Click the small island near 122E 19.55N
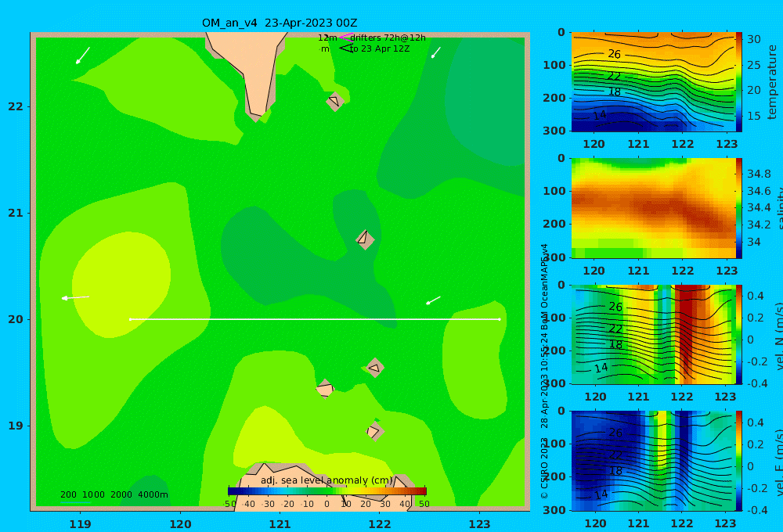This screenshot has width=783, height=532. [x=374, y=368]
